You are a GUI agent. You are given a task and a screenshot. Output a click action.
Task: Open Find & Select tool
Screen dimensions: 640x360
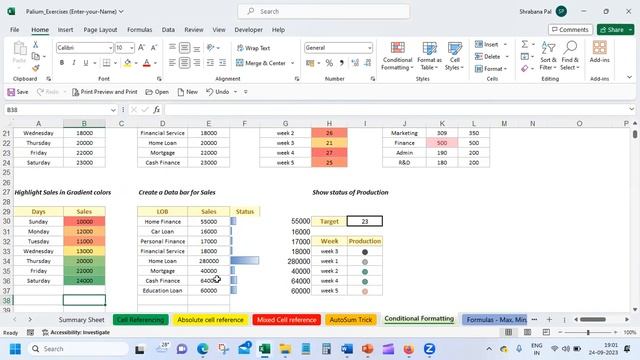pyautogui.click(x=570, y=56)
